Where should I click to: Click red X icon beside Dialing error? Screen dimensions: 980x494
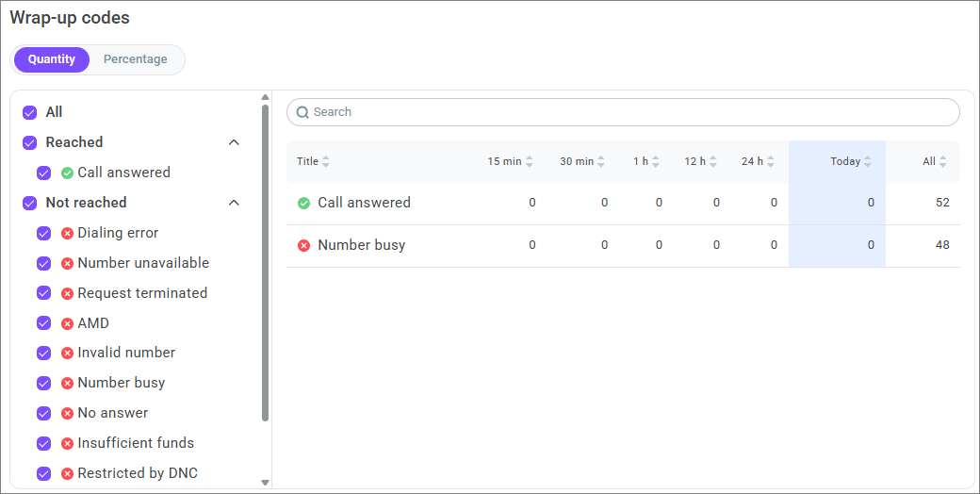click(68, 233)
